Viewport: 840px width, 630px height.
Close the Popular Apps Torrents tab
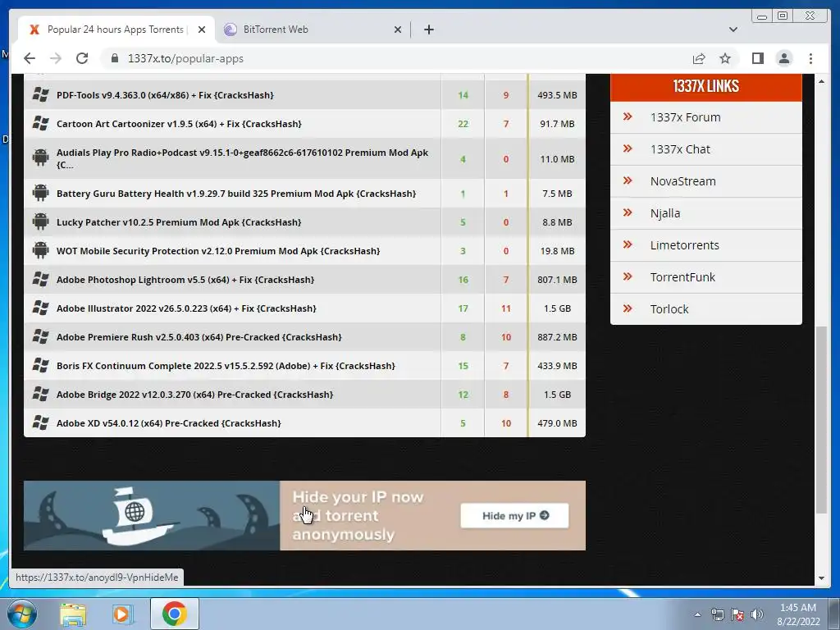202,30
